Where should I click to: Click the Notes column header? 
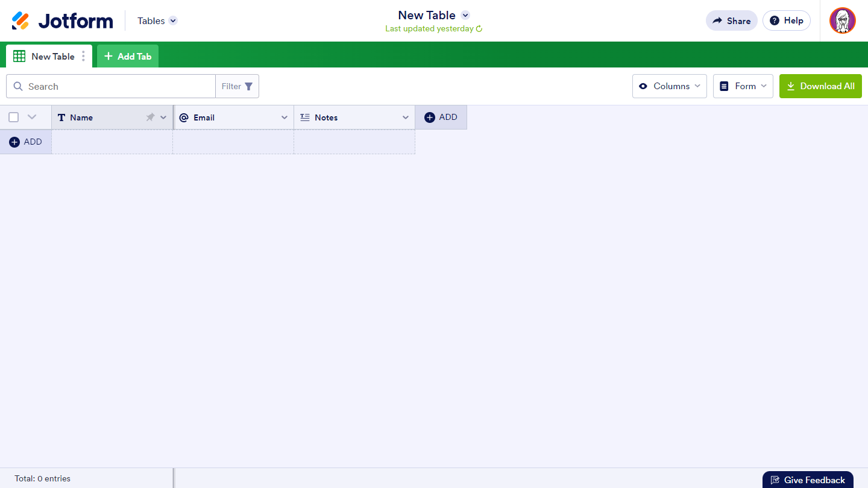354,117
